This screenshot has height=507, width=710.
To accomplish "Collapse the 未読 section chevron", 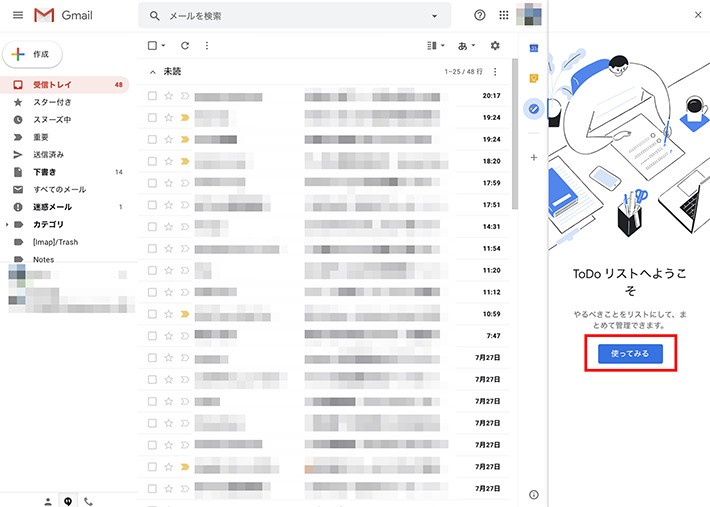I will pos(153,72).
